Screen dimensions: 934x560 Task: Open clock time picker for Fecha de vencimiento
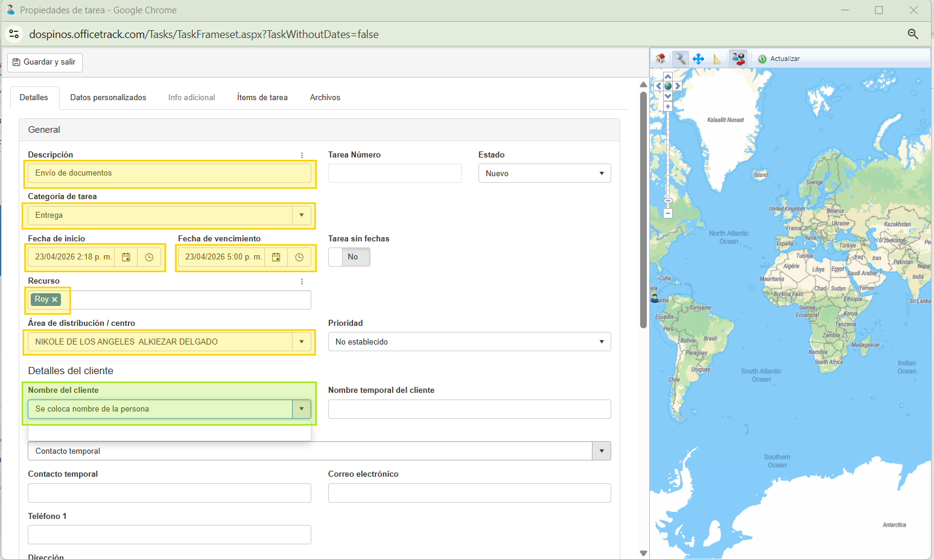299,257
